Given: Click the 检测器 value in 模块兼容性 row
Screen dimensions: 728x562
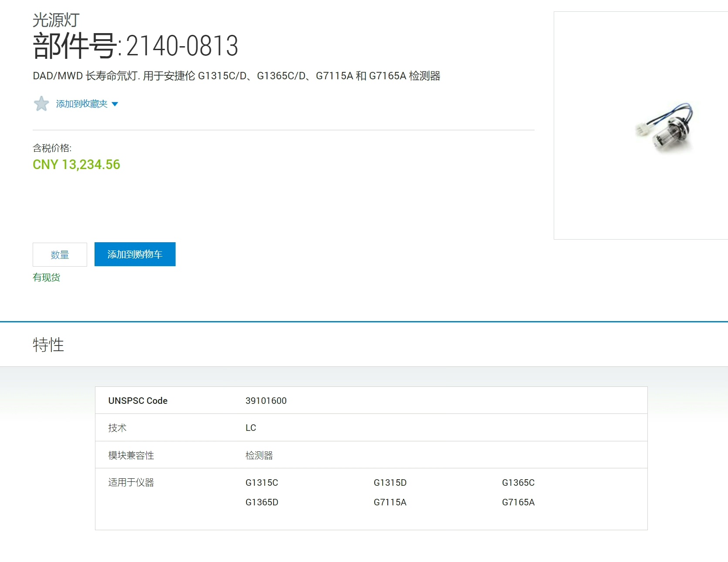Looking at the screenshot, I should point(259,455).
